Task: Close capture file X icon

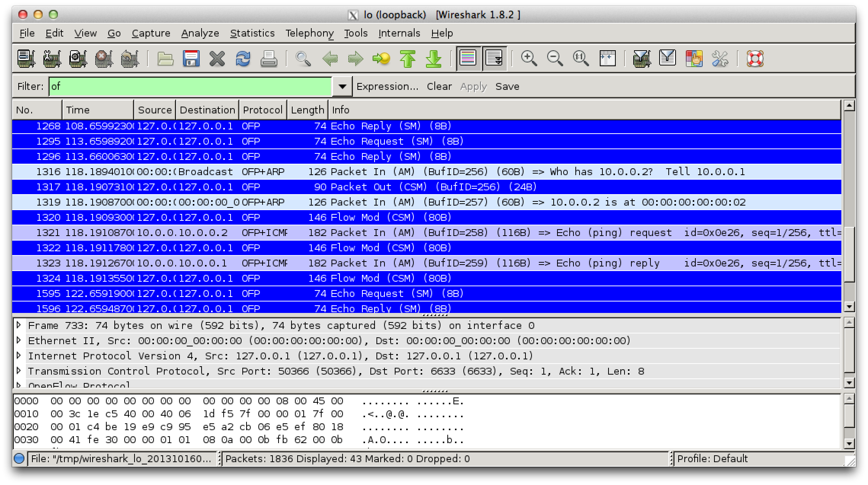Action: point(217,59)
